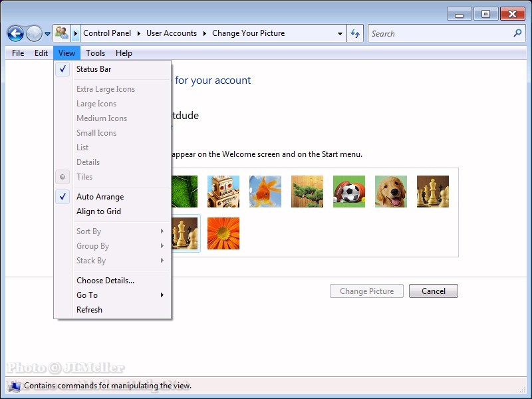Image resolution: width=532 pixels, height=399 pixels.
Task: Expand the Sort By submenu
Action: click(112, 231)
